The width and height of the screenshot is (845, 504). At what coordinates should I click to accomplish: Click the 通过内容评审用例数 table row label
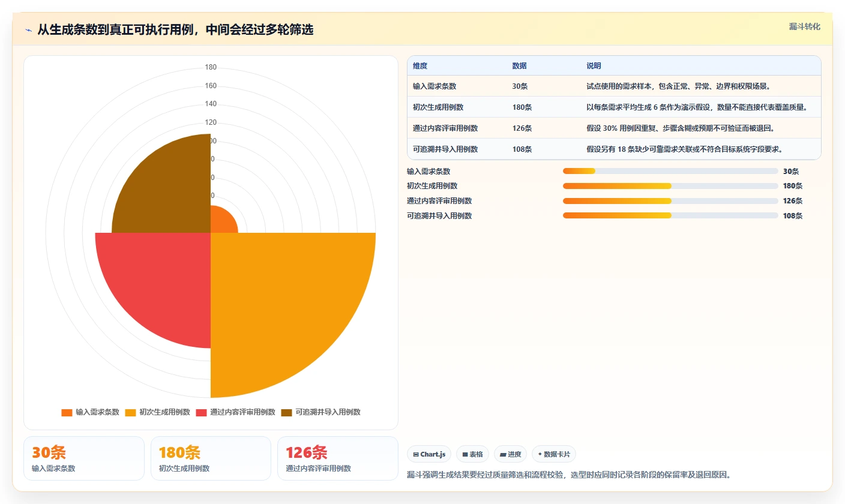[x=445, y=128]
